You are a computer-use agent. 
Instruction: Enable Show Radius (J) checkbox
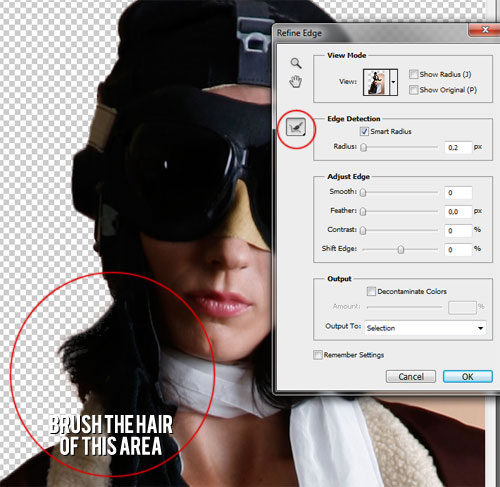point(413,74)
